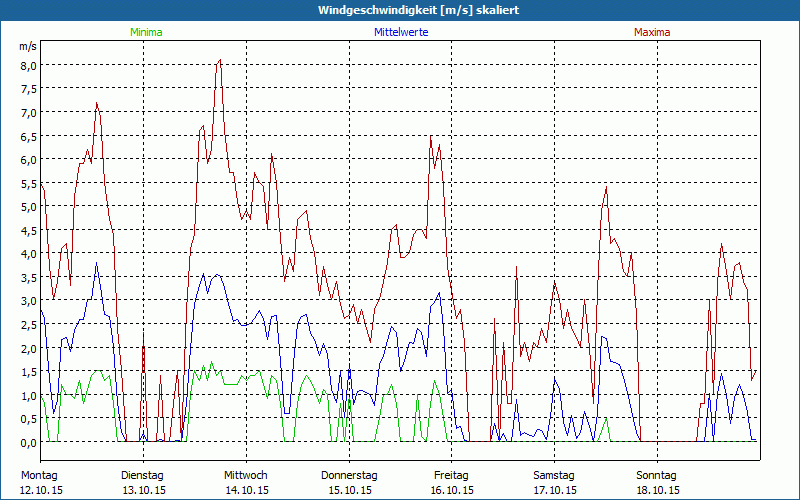Click the '3,5' y-axis value

(29, 278)
